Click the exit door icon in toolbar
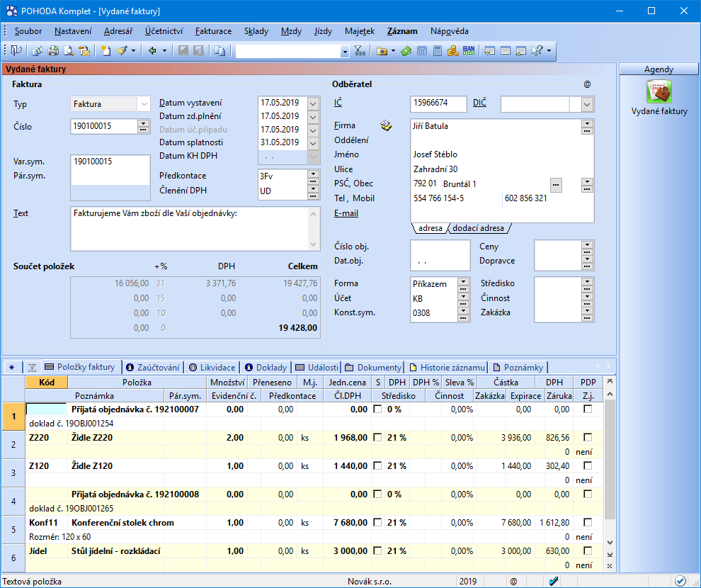Screen dimensions: 701x588 point(16,50)
